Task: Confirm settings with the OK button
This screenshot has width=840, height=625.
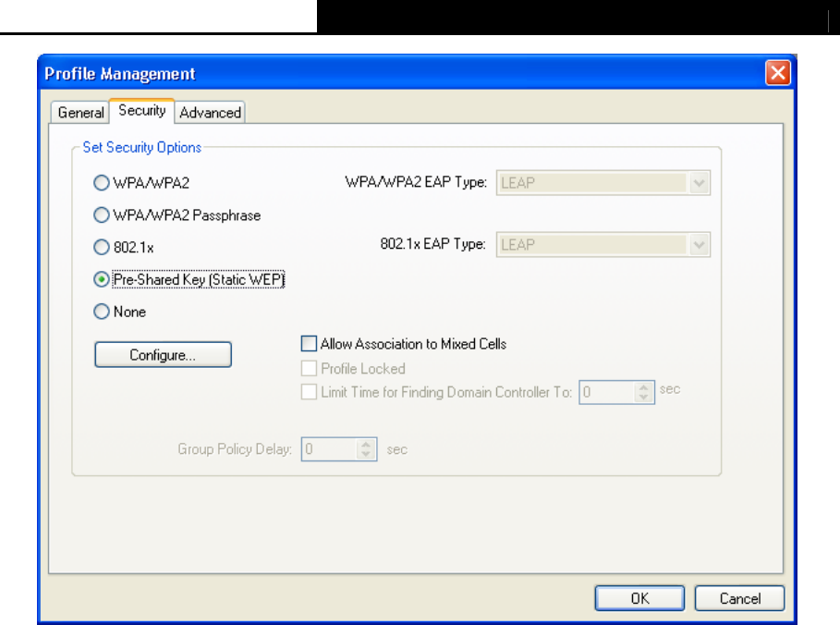Action: 639,598
